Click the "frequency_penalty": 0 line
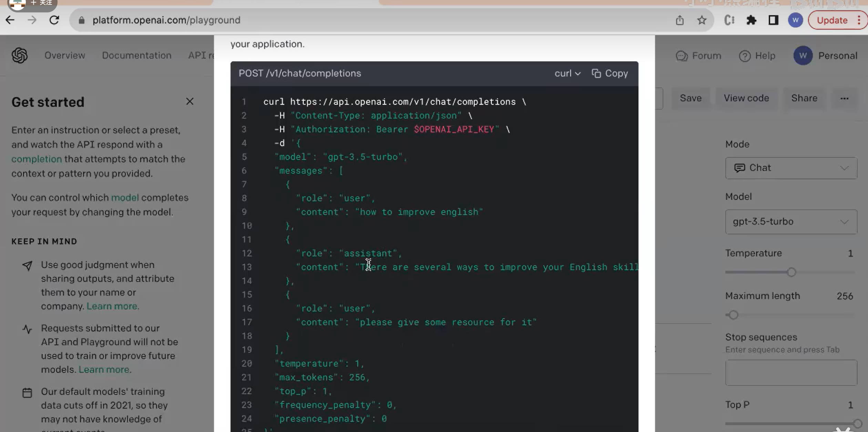 tap(335, 405)
